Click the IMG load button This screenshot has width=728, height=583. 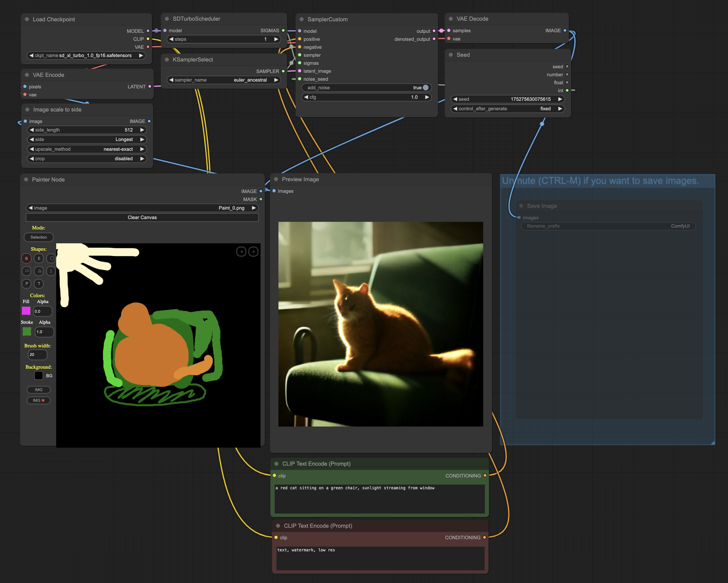38,390
